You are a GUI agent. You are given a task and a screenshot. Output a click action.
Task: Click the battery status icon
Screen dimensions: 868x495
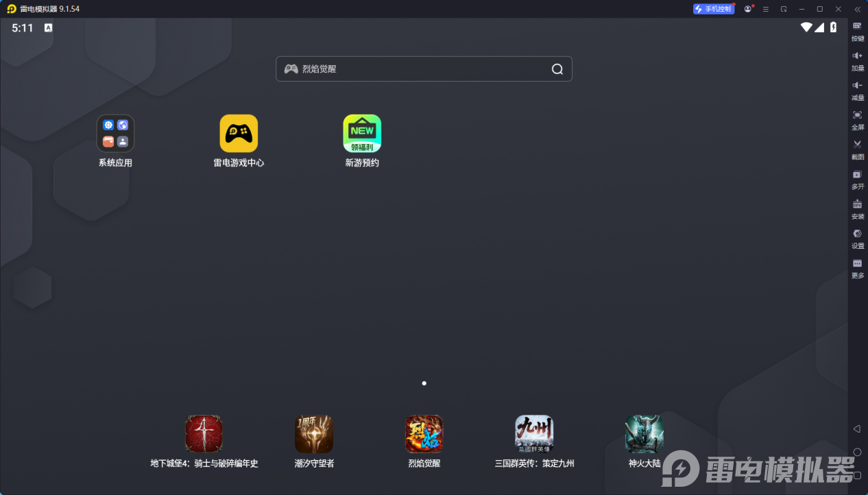tap(834, 27)
